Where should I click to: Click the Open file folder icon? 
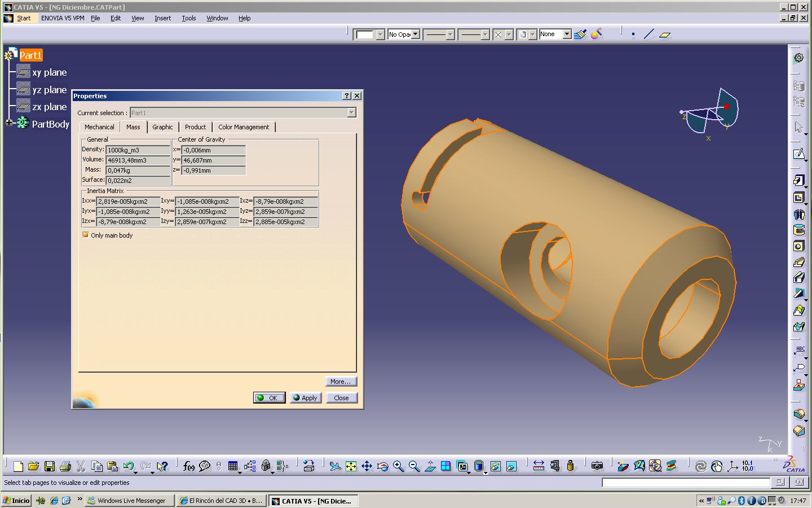pyautogui.click(x=34, y=466)
